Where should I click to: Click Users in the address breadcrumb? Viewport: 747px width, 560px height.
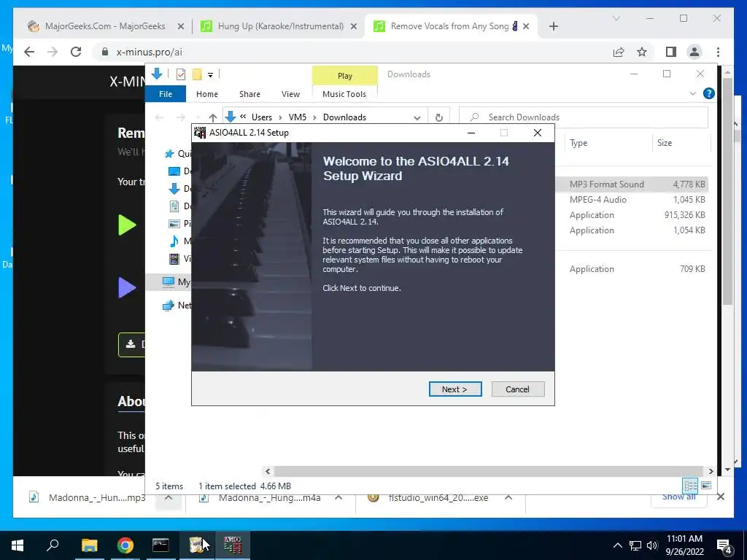262,117
